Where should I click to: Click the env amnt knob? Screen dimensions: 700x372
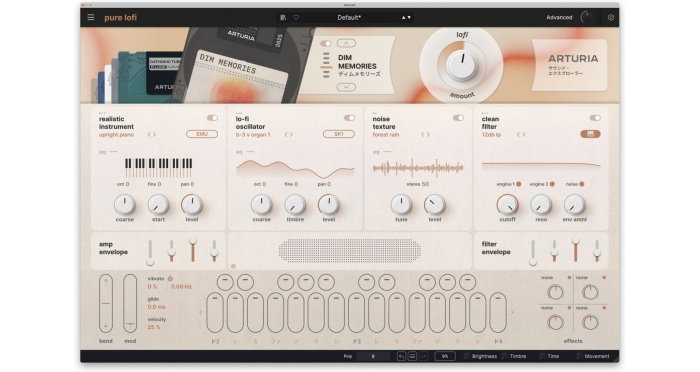pos(575,205)
